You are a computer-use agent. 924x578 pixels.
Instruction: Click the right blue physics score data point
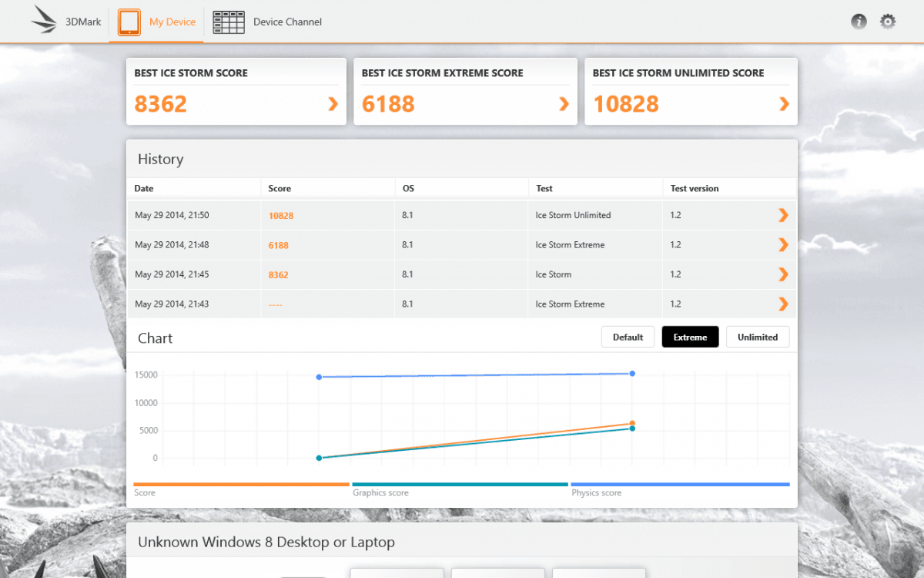(x=632, y=374)
